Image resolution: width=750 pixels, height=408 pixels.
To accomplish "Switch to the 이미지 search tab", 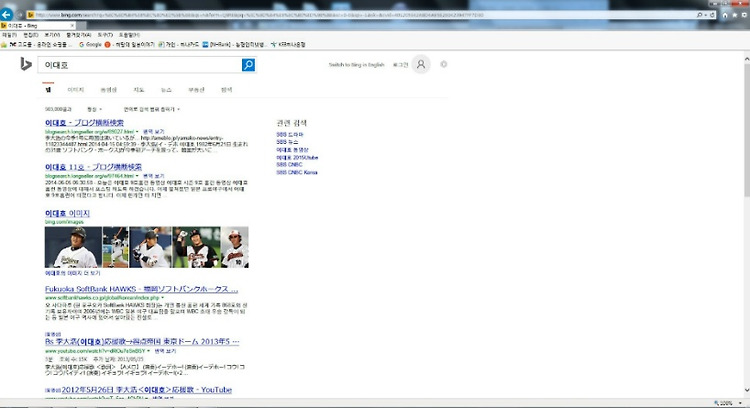I will tap(76, 90).
